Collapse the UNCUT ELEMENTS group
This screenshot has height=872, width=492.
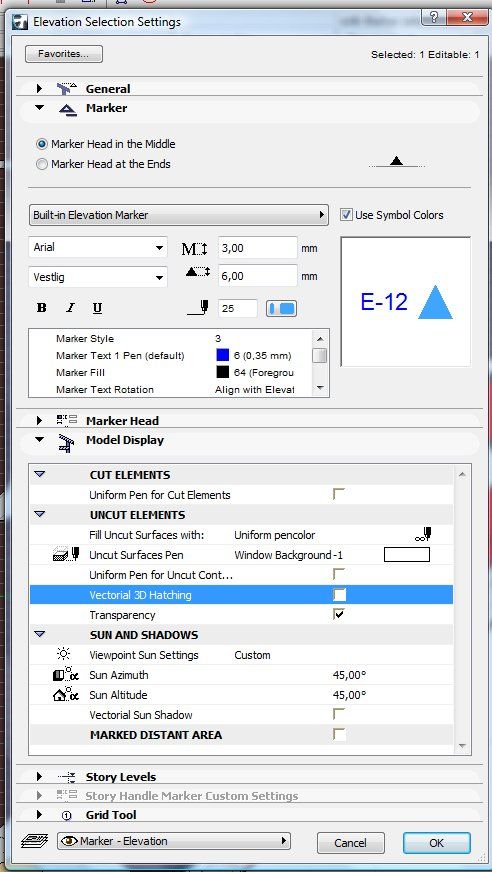click(x=39, y=514)
